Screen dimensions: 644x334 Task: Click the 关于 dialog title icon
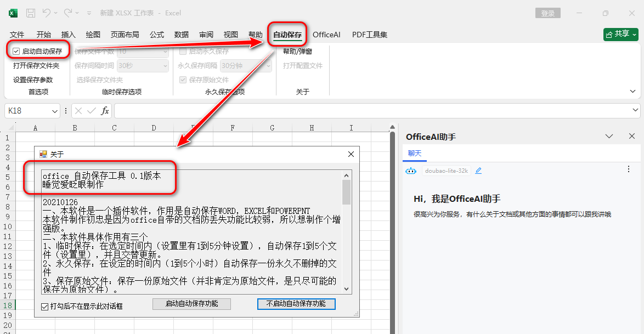pos(43,154)
